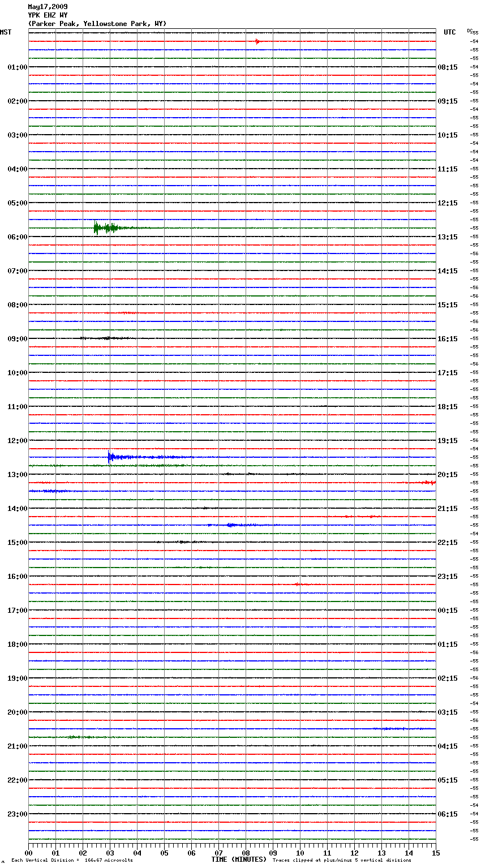This screenshot has width=481, height=868.
Task: Click the 'TIME (MINUTES)' axis title
Action: pyautogui.click(x=239, y=860)
